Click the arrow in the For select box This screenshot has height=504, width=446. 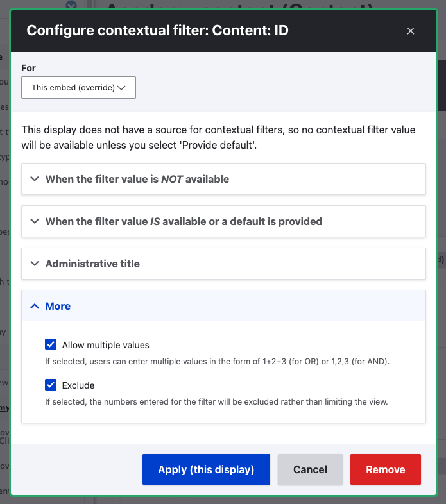tap(122, 87)
